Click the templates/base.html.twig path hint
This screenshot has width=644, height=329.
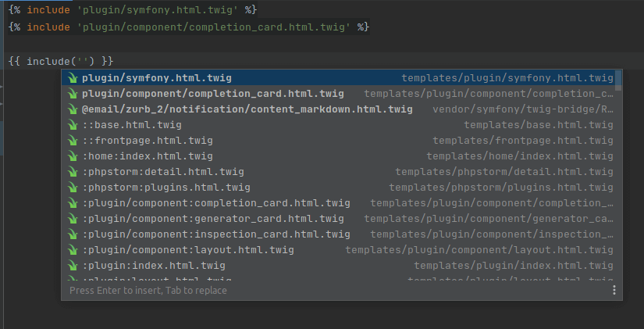(538, 125)
